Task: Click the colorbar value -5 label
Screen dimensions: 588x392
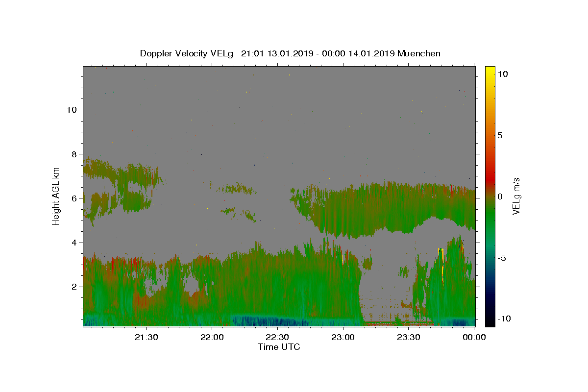Action: pyautogui.click(x=502, y=258)
